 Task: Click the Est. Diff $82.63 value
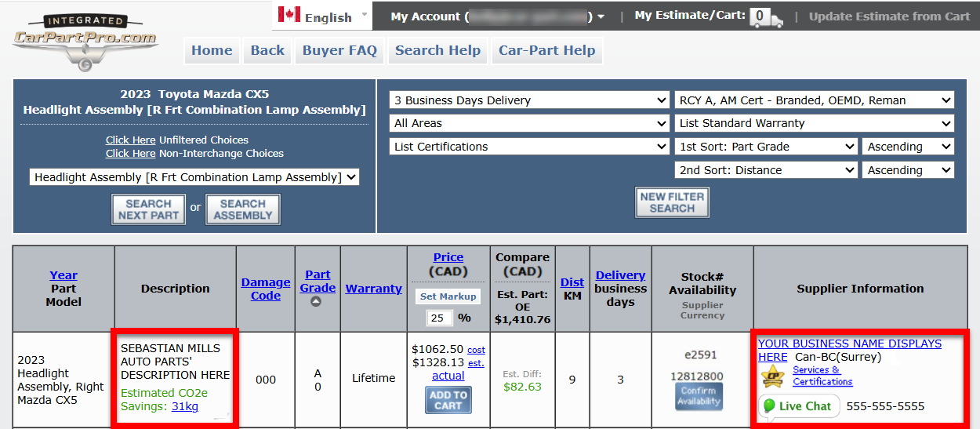click(x=523, y=387)
